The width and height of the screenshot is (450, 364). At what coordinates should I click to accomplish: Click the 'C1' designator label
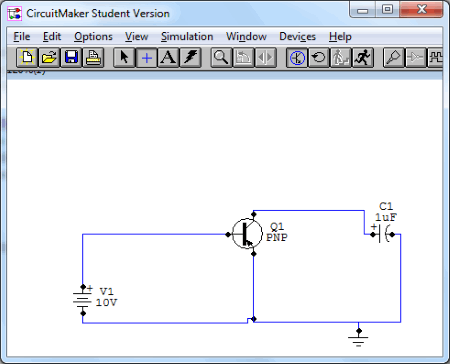click(386, 206)
